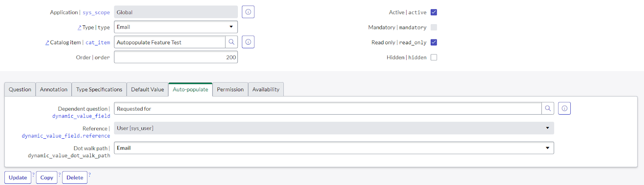Click the Type label link arrow icon

click(x=79, y=27)
